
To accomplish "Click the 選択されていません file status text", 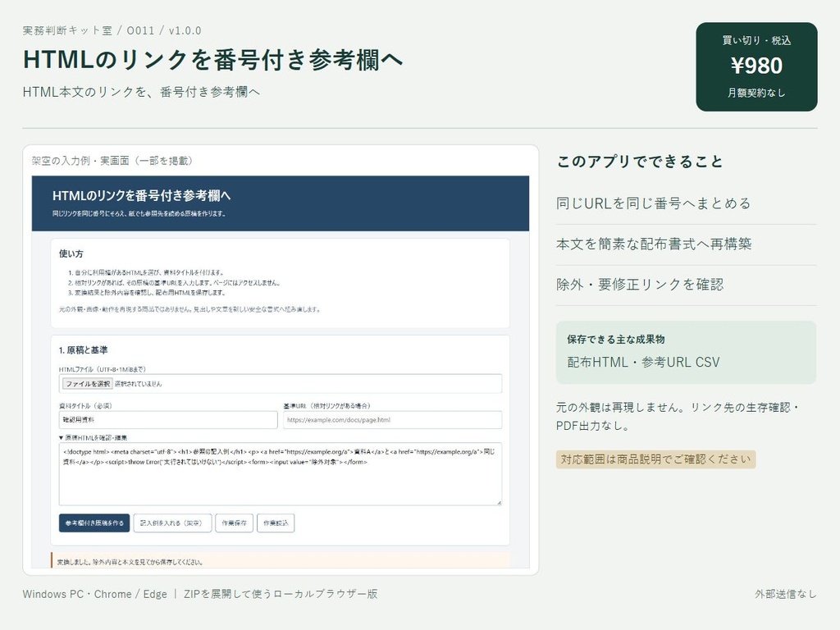I will pyautogui.click(x=138, y=384).
